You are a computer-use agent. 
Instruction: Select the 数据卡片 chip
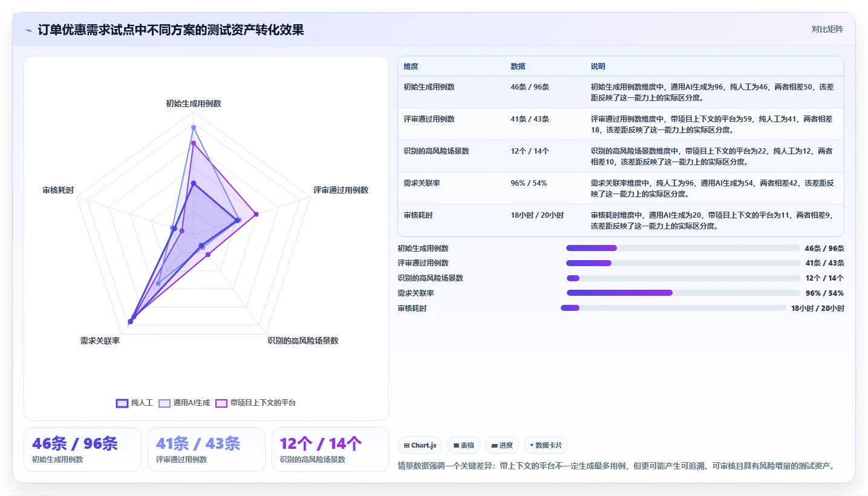click(x=546, y=445)
